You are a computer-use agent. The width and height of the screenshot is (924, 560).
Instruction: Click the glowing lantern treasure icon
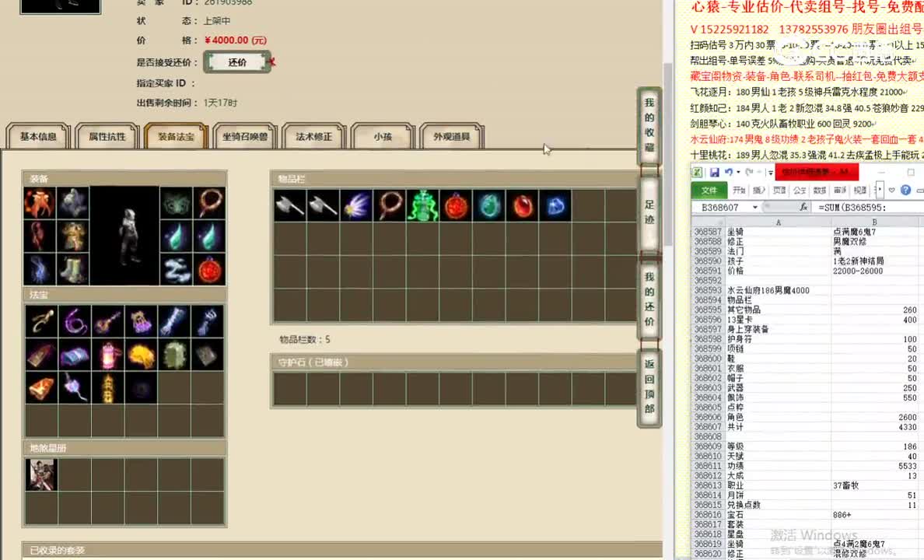click(x=107, y=355)
